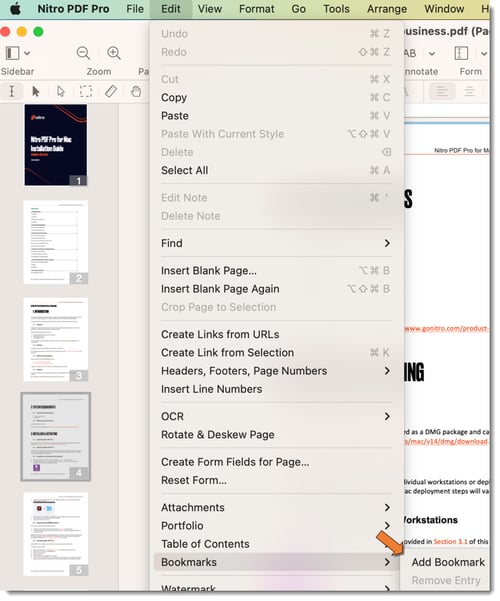
Task: Click the Section 3.1 link in document
Action: click(x=450, y=542)
